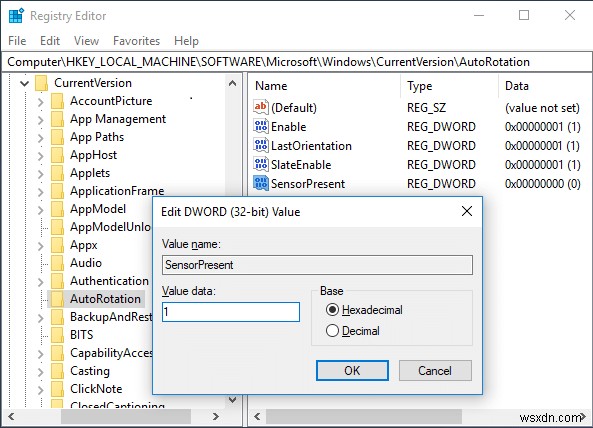Expand the AccountPicture tree node
The width and height of the screenshot is (593, 428).
pyautogui.click(x=40, y=101)
